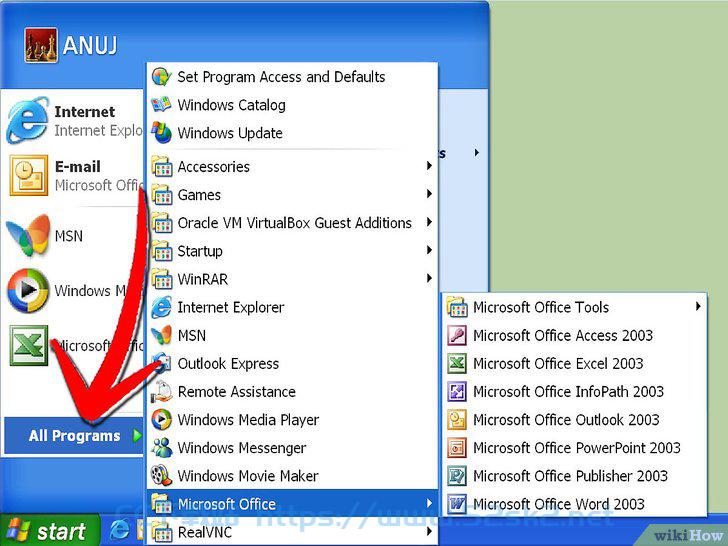728x546 pixels.
Task: Click the Word 2003 icon
Action: click(457, 504)
